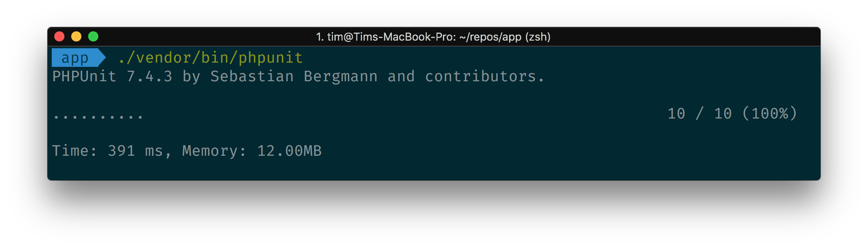Click the name 'Sebastian Bergmann'

point(294,77)
